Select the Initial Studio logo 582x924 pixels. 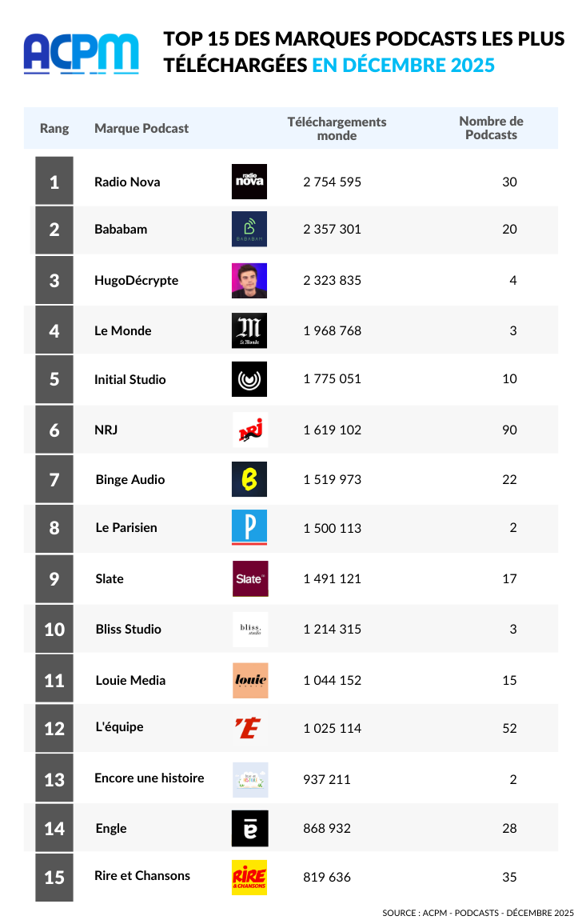249,379
